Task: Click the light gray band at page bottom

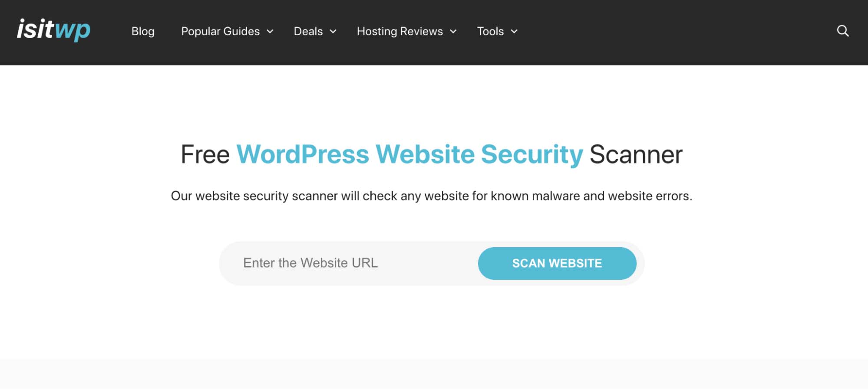Action: (434, 373)
